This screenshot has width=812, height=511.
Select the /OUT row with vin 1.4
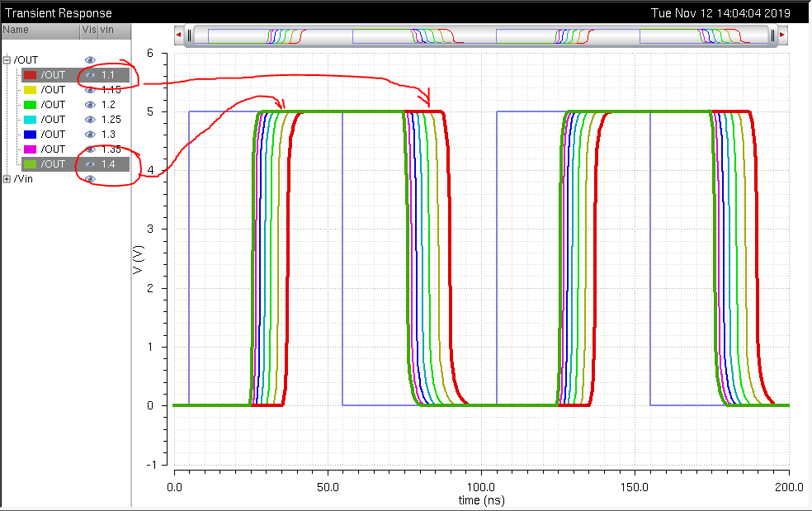coord(53,164)
